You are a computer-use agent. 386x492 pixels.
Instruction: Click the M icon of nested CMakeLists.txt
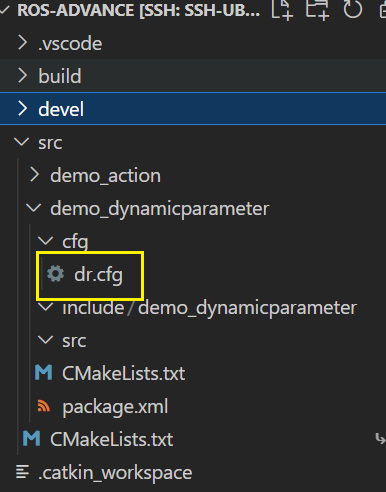pos(44,372)
